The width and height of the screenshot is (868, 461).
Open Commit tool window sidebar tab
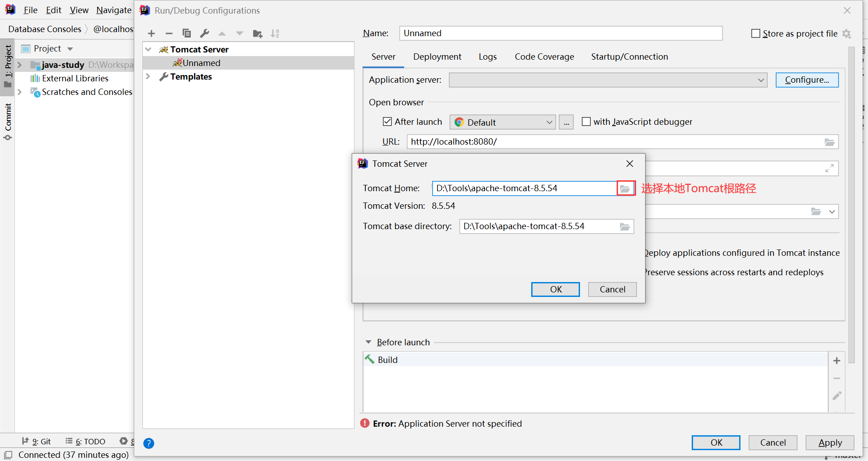point(8,121)
